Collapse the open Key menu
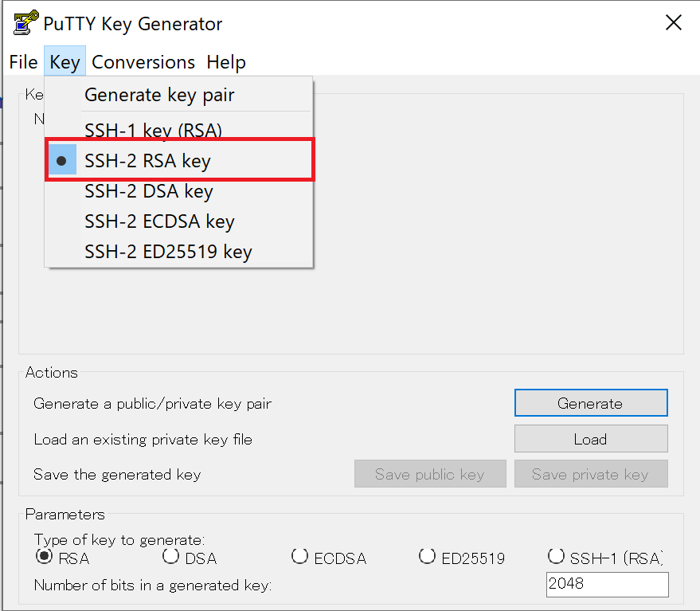This screenshot has height=611, width=700. coord(65,62)
